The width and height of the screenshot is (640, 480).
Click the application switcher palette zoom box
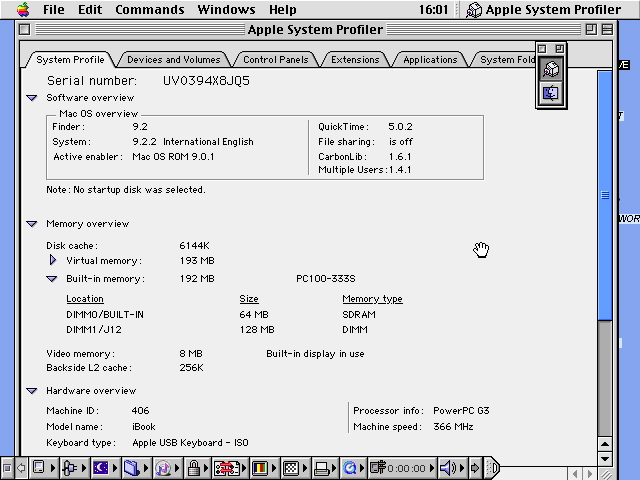[x=560, y=49]
